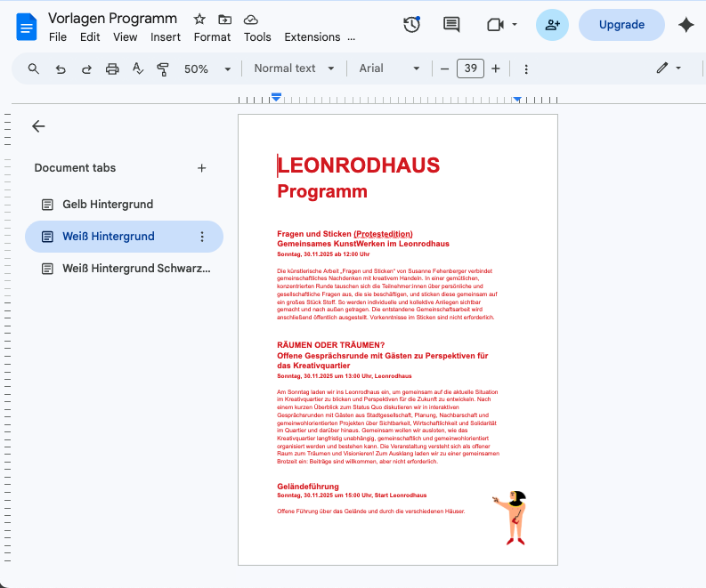Open the Insert menu
706x588 pixels.
pos(166,37)
